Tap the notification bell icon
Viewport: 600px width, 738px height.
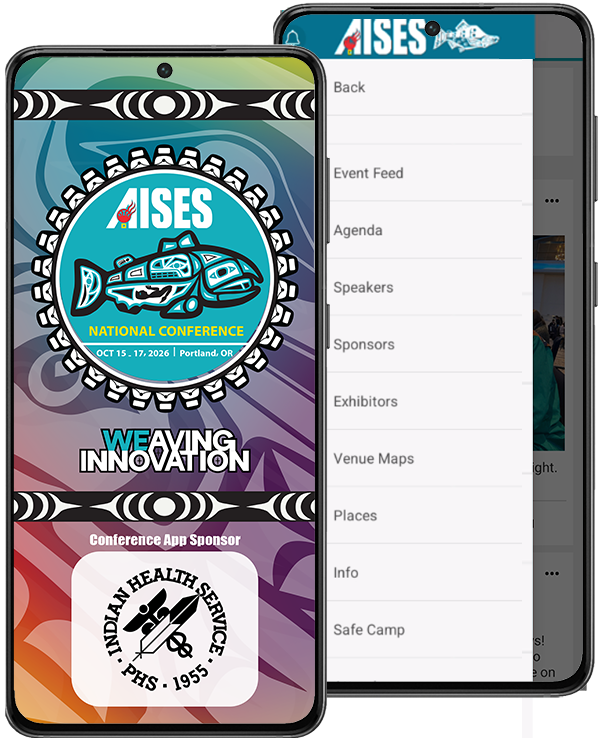292,37
